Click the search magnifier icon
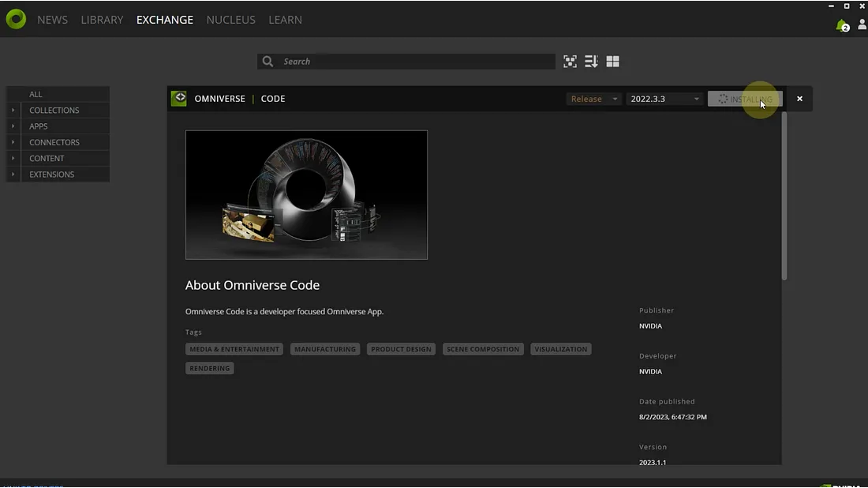 (x=268, y=62)
